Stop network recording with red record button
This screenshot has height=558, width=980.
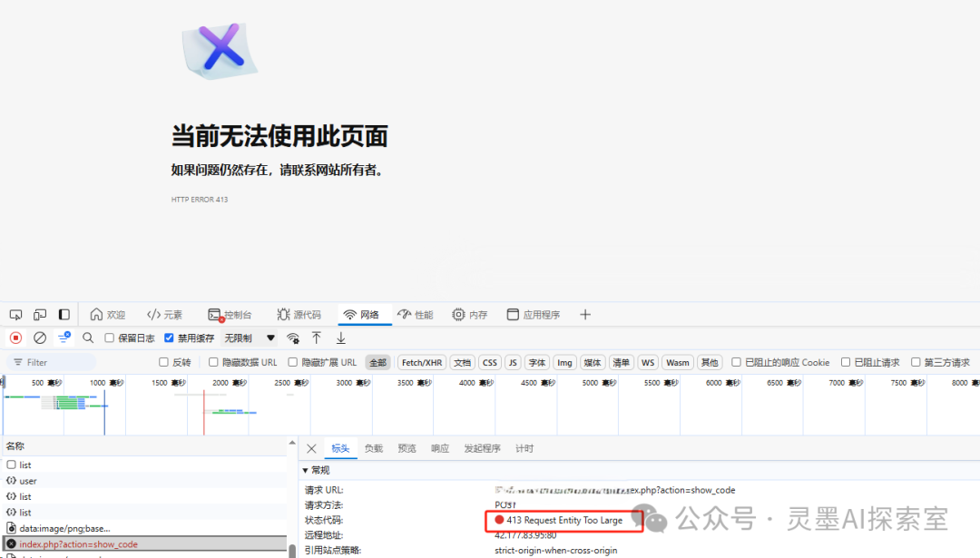[x=15, y=338]
